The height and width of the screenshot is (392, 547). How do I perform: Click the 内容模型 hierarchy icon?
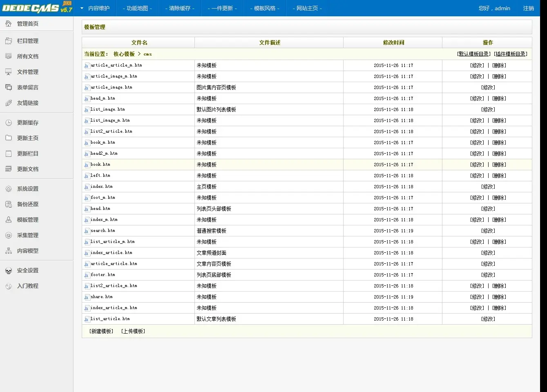tap(9, 251)
